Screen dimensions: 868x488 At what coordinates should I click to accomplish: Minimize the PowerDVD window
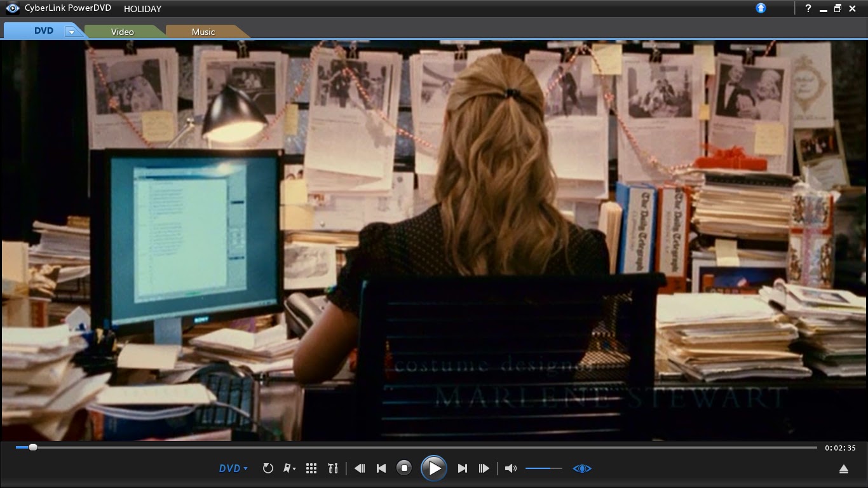coord(824,9)
